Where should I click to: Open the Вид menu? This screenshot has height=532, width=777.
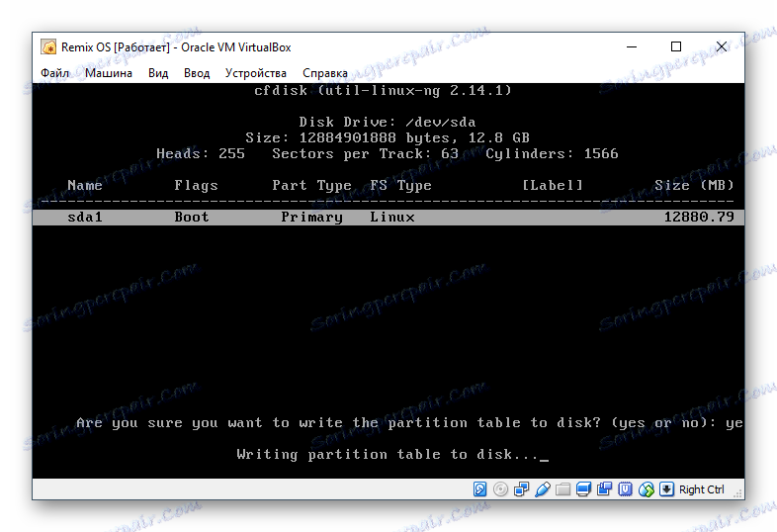tap(158, 73)
